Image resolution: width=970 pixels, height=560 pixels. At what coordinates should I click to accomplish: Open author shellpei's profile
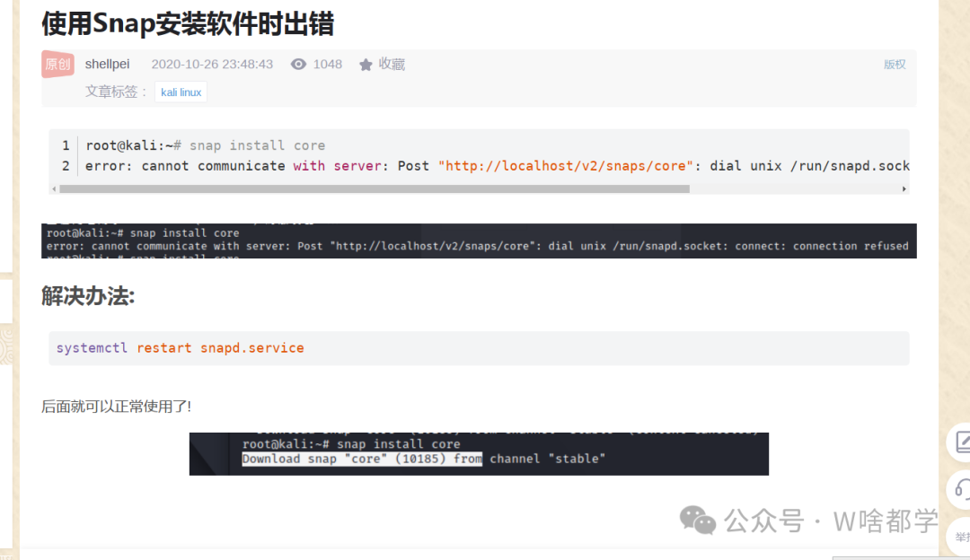107,65
